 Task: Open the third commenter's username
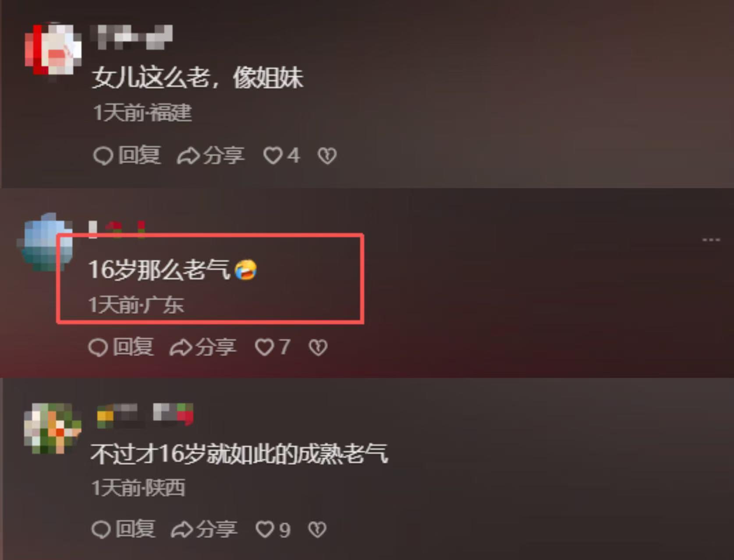pyautogui.click(x=145, y=415)
